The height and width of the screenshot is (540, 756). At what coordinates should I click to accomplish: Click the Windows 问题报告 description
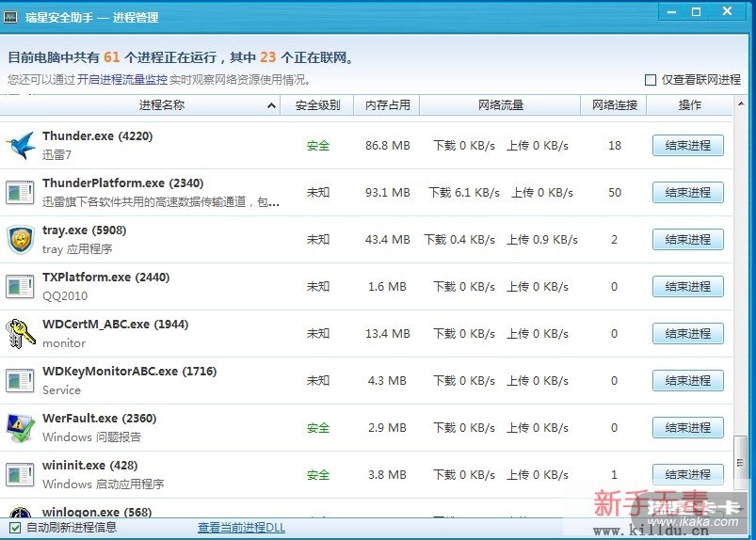(x=91, y=437)
